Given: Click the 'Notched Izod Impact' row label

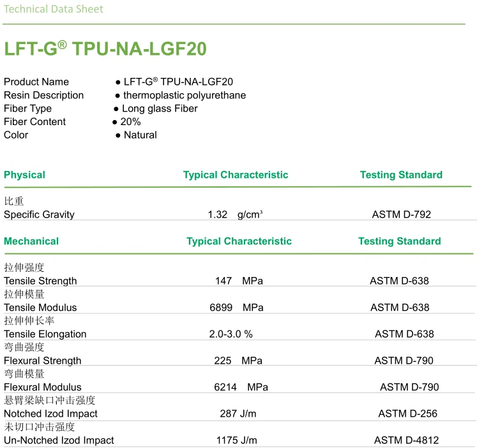Looking at the screenshot, I should pos(50,414).
